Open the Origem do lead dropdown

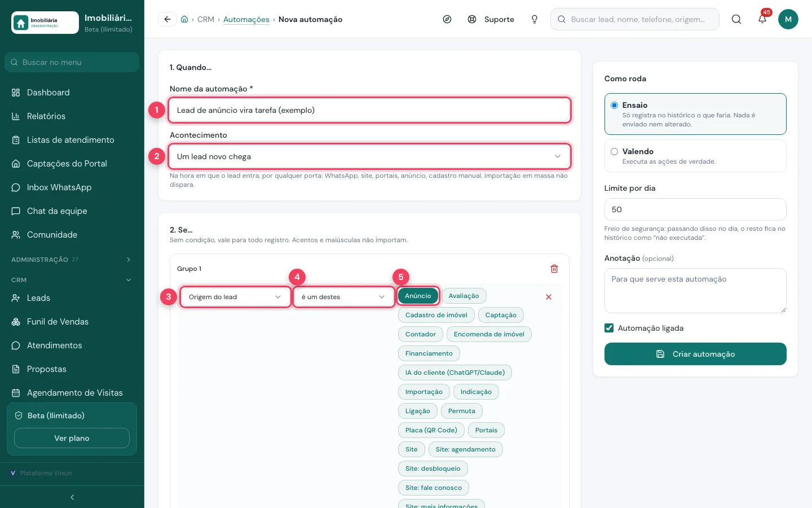[235, 297]
